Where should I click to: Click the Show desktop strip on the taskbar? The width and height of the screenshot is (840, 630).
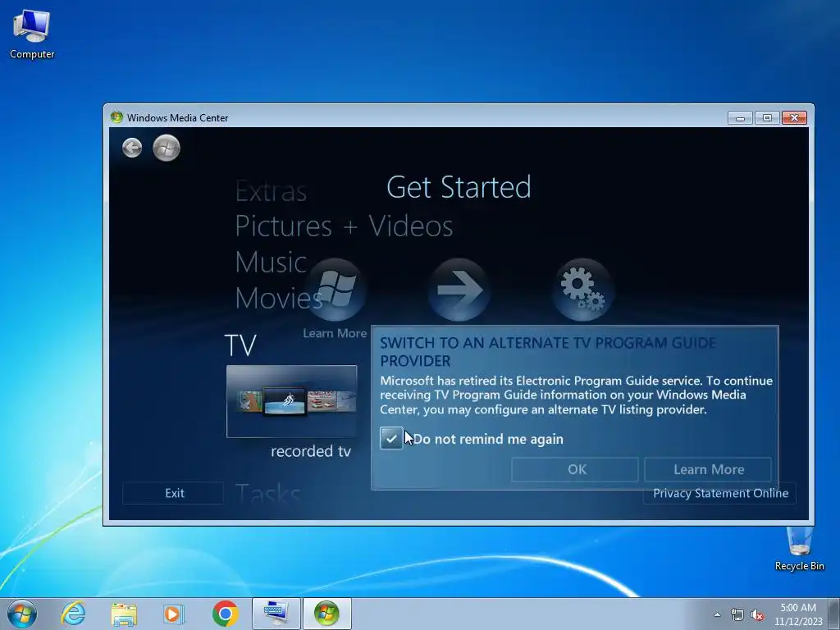coord(834,614)
